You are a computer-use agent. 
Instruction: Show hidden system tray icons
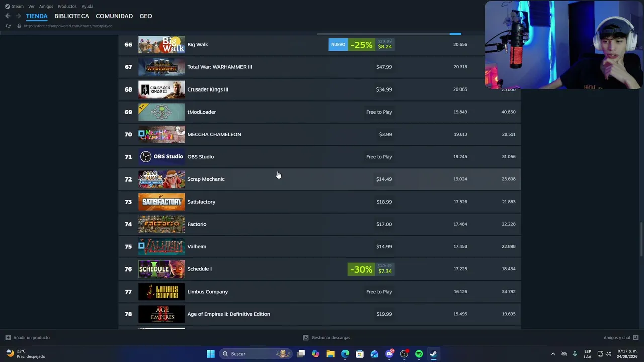[x=553, y=354]
